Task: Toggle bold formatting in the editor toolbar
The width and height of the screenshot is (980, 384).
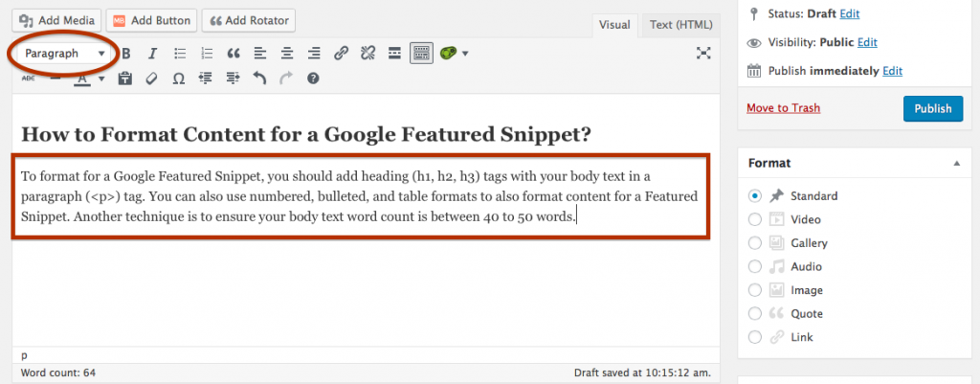Action: [126, 54]
